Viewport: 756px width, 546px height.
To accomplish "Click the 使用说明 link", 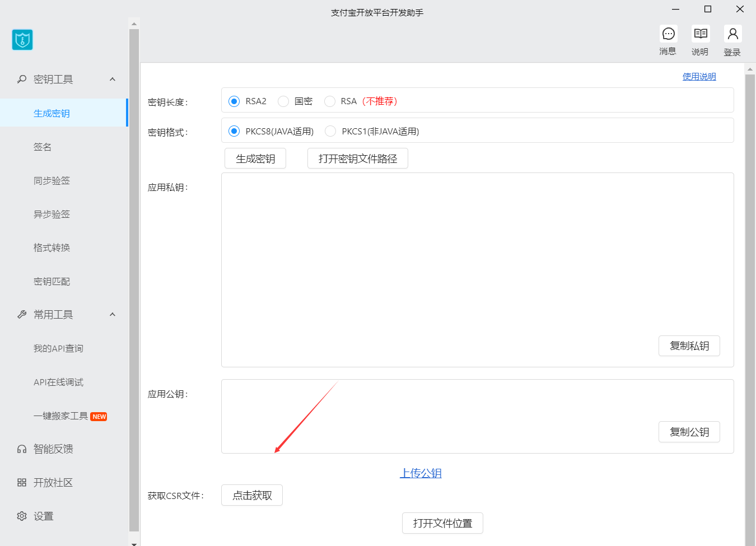I will pyautogui.click(x=699, y=77).
